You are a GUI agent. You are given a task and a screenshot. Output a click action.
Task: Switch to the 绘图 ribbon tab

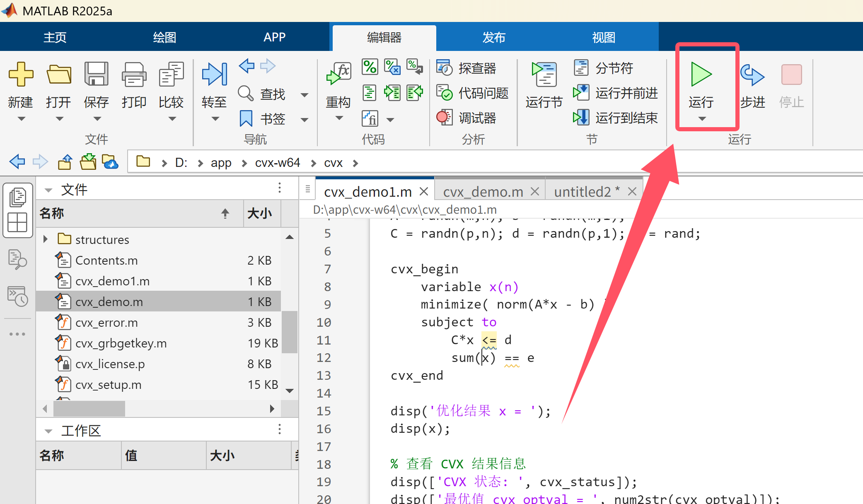click(164, 37)
